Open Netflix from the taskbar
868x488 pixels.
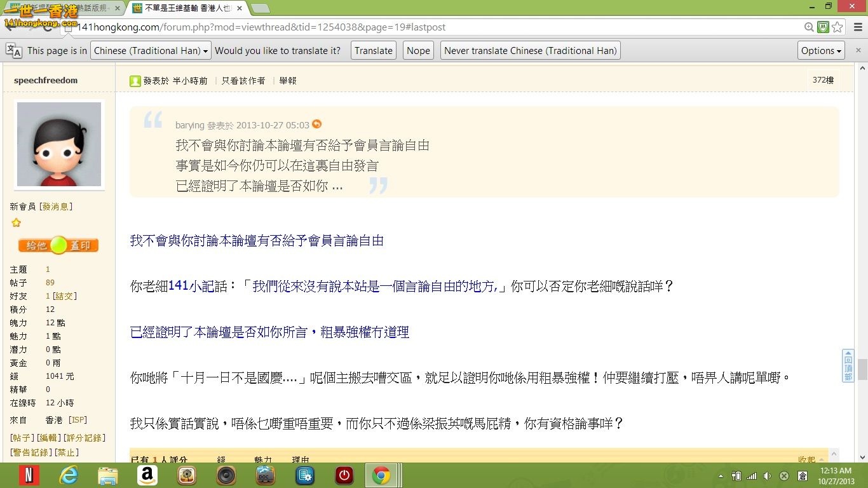coord(29,475)
